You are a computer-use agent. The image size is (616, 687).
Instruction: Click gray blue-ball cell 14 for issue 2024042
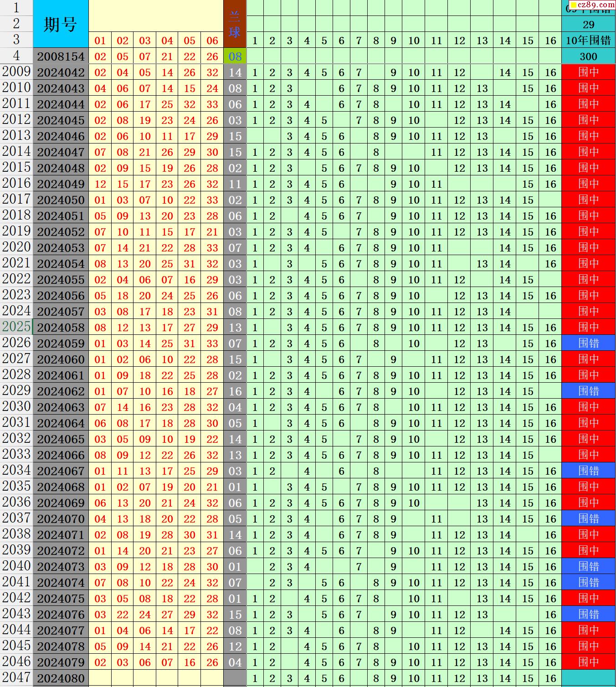click(235, 72)
